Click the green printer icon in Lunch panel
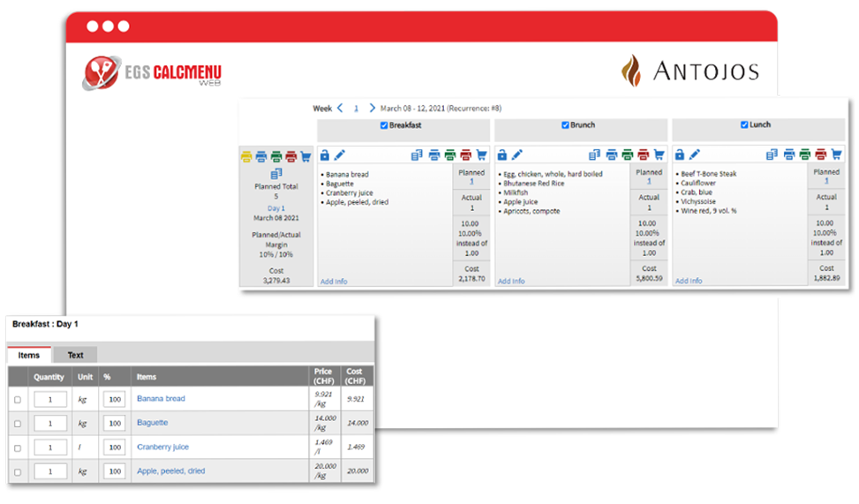 (805, 155)
